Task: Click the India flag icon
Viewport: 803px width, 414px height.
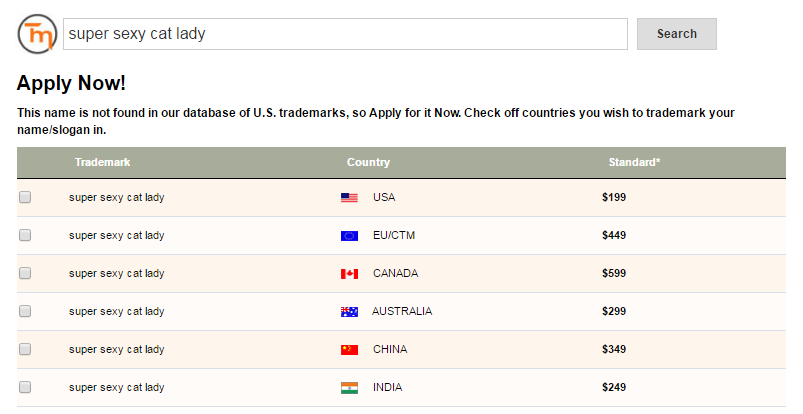Action: (x=349, y=388)
